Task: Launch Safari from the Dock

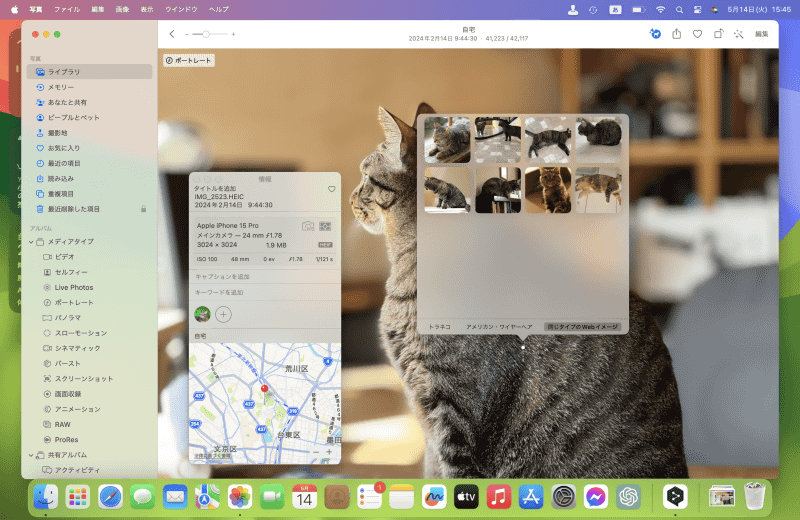Action: [110, 497]
